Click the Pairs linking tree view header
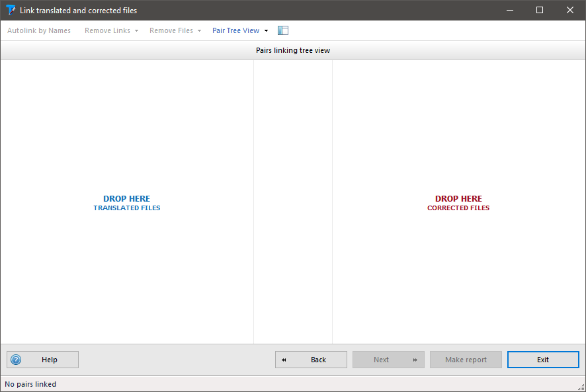Viewport: 586px width, 392px height. coord(293,50)
